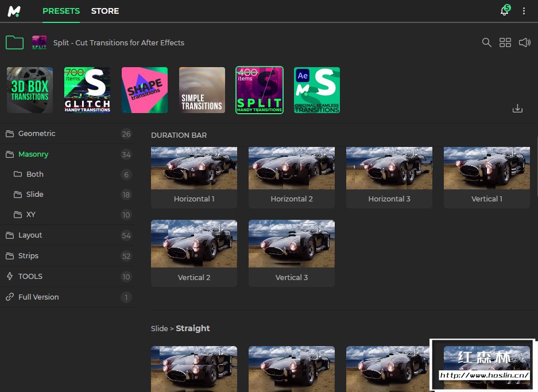Open the search magnifier icon
The height and width of the screenshot is (392, 538).
click(486, 42)
